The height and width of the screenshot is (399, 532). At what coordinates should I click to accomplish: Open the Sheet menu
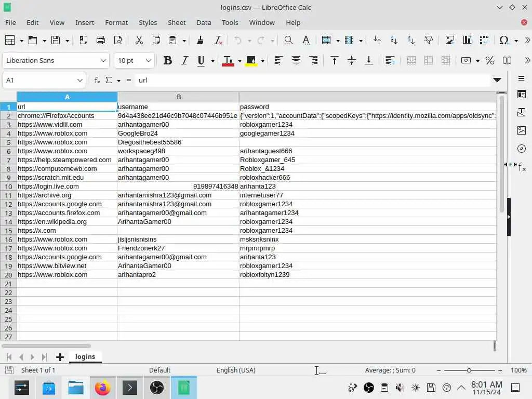pos(177,22)
